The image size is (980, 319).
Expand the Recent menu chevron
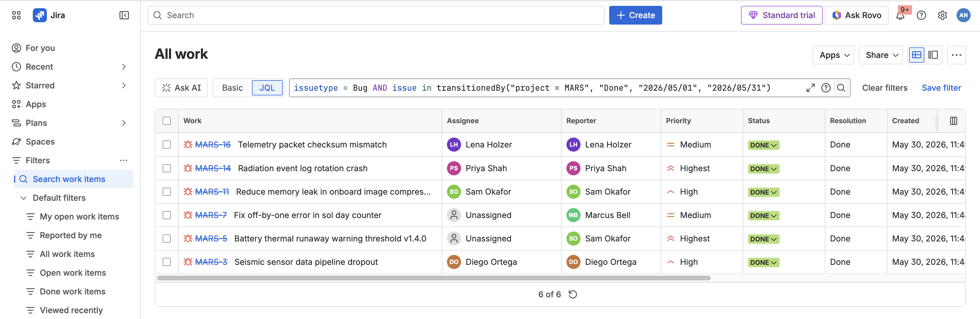click(124, 67)
